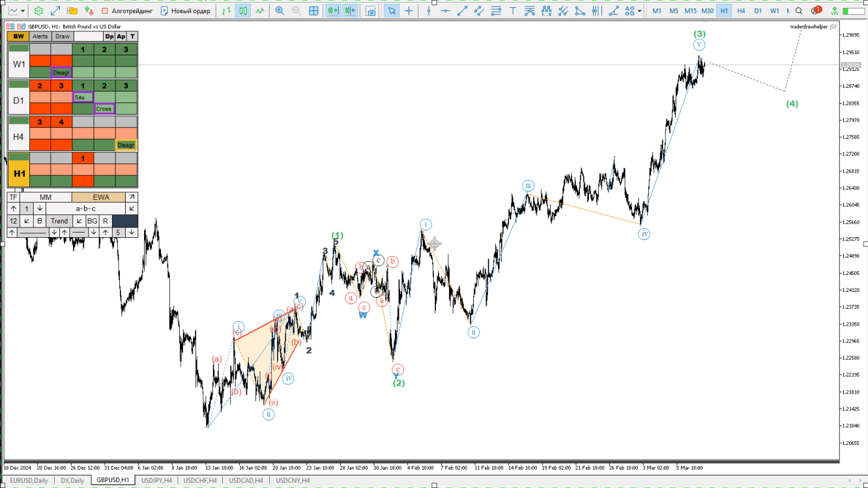The height and width of the screenshot is (488, 868).
Task: Select the Fibonacci retracement tool
Action: pos(496,11)
